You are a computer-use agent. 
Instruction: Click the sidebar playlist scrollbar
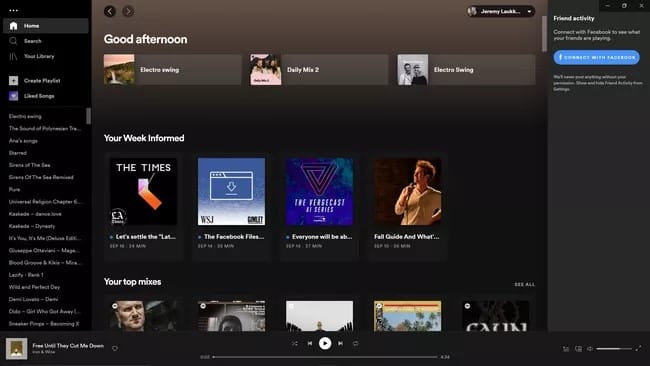[x=88, y=116]
